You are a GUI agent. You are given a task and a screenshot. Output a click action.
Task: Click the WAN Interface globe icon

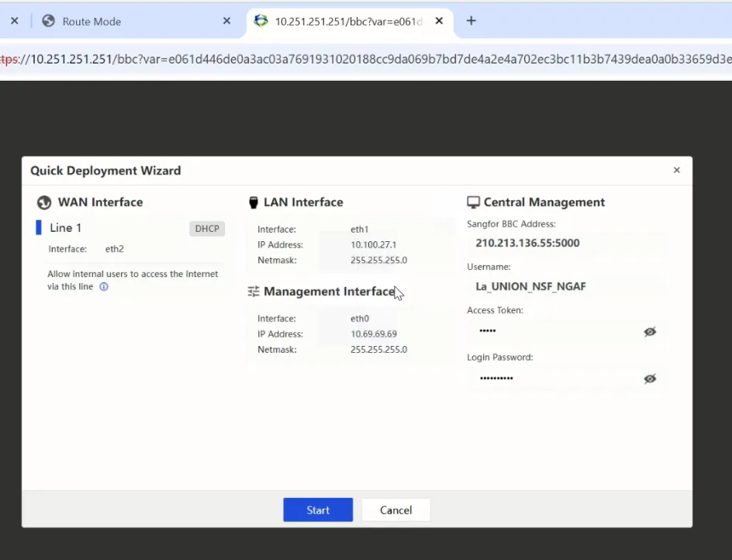click(44, 202)
